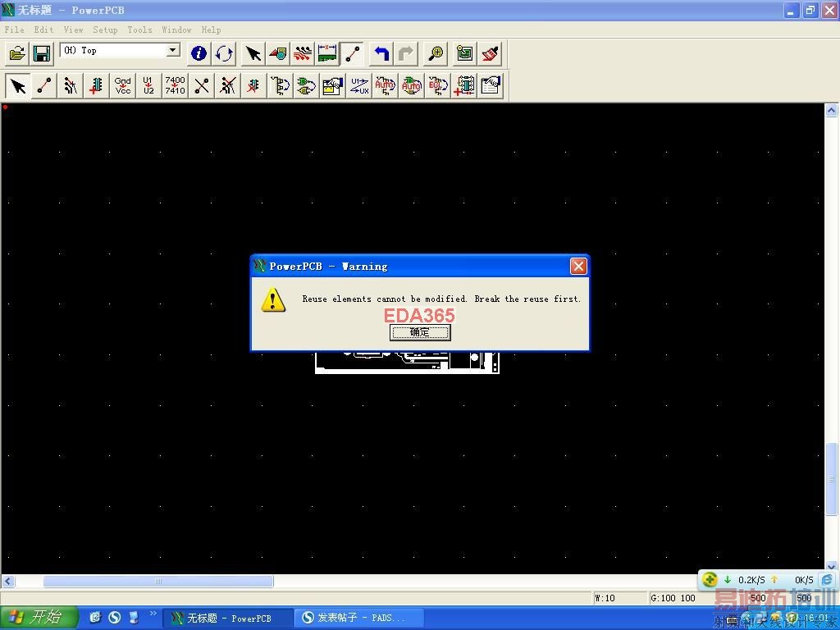This screenshot has height=630, width=840.
Task: Choose the Add Component chip icon
Action: (97, 85)
